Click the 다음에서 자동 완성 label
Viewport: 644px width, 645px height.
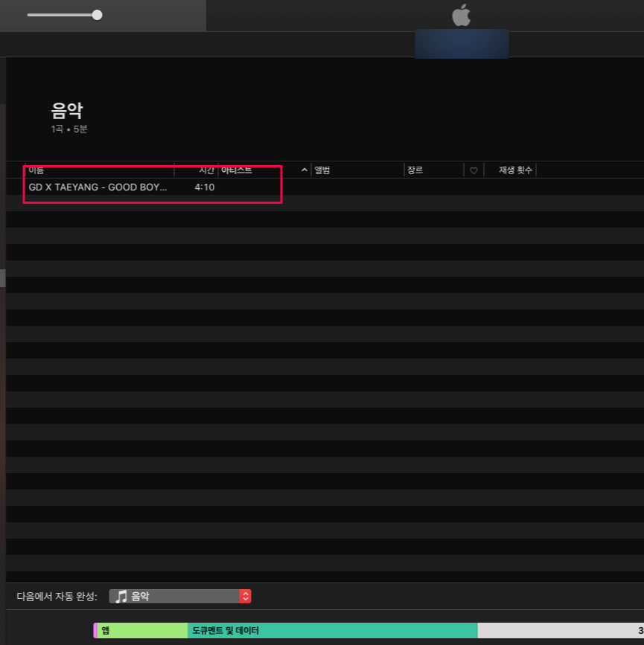57,597
